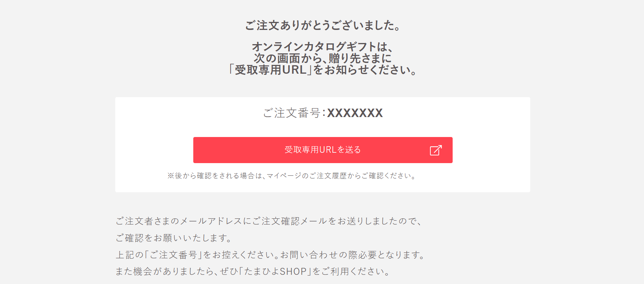Click the 「受取専用URL」をお知らせください heading line
This screenshot has height=284, width=644.
point(323,70)
